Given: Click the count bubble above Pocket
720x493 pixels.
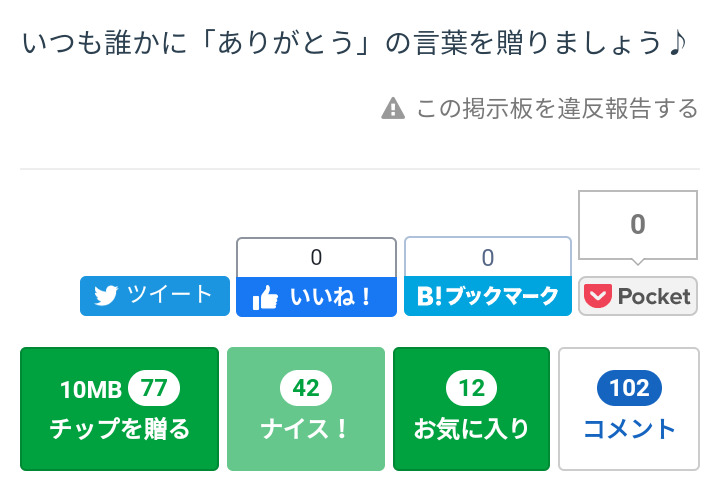Looking at the screenshot, I should [637, 225].
